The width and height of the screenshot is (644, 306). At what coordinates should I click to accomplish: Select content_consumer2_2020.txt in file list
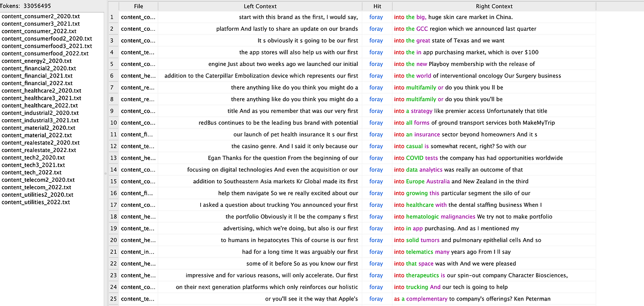pyautogui.click(x=41, y=16)
